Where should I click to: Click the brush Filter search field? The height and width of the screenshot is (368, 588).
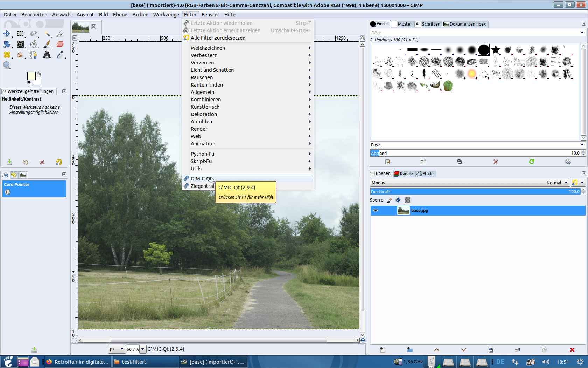[475, 33]
